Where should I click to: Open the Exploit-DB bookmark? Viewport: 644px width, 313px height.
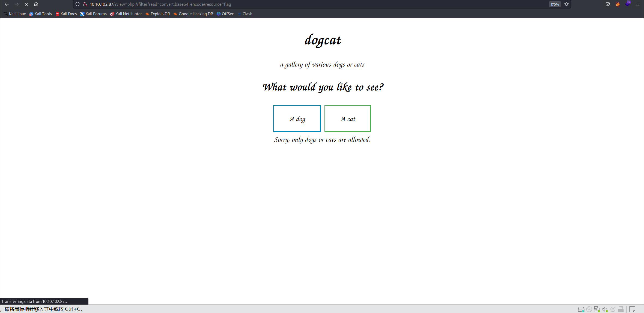click(158, 14)
